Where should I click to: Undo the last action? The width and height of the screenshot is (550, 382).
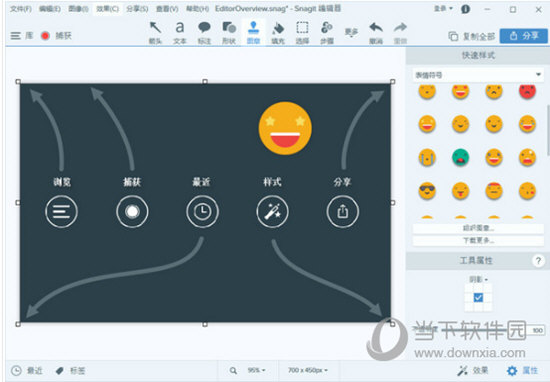tap(376, 33)
